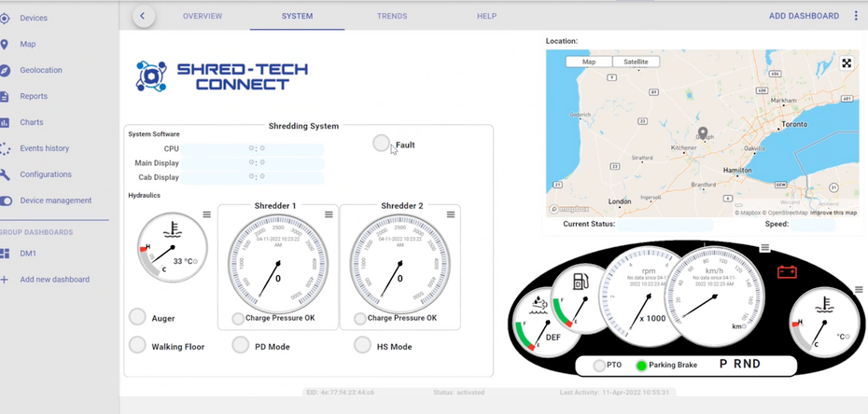This screenshot has width=868, height=414.
Task: Click the Speed value field
Action: [x=813, y=225]
